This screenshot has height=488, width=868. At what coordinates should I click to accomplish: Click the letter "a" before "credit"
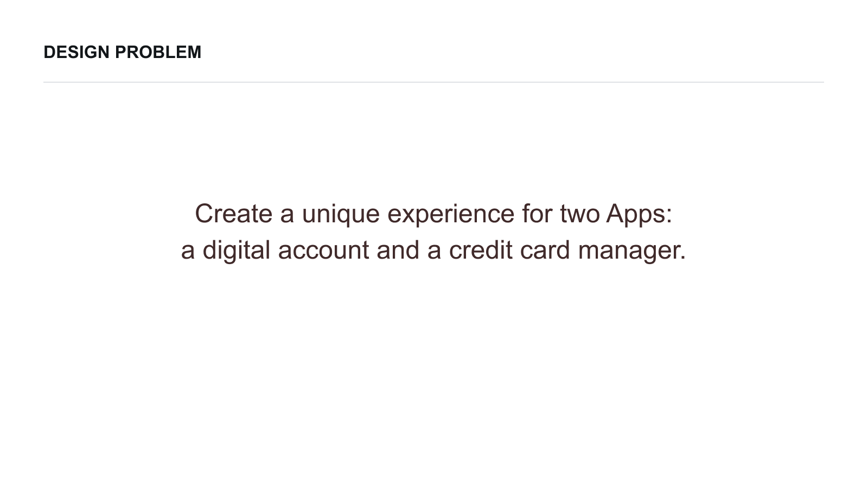pyautogui.click(x=434, y=251)
